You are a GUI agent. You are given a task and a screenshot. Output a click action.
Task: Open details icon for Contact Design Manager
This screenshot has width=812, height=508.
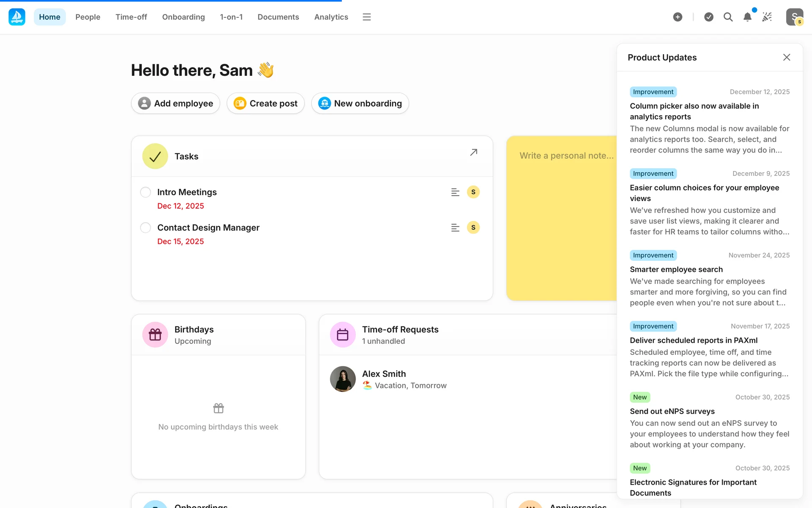pos(455,228)
